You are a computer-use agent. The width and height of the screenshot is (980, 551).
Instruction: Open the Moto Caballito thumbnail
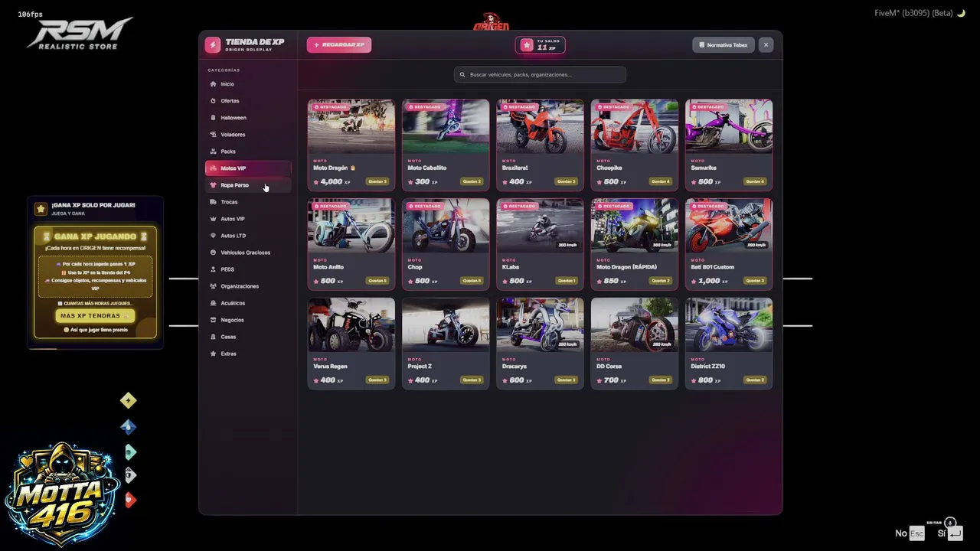pos(446,127)
